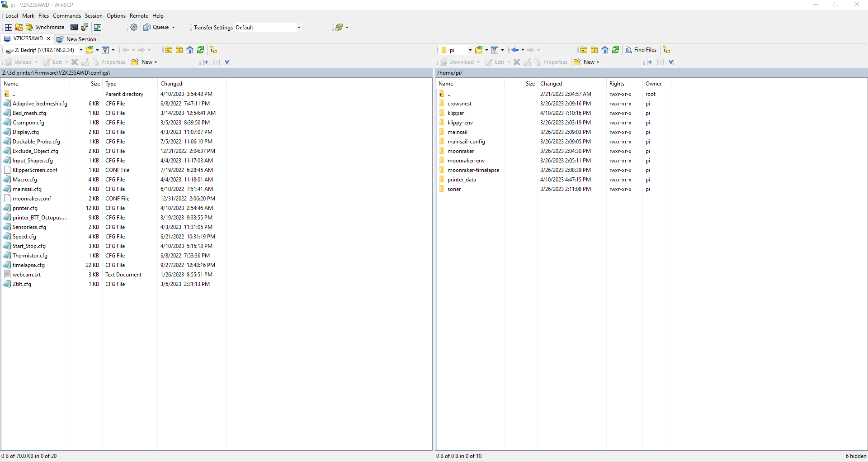Select the klipper folder in remote panel
868x462 pixels.
(x=455, y=113)
